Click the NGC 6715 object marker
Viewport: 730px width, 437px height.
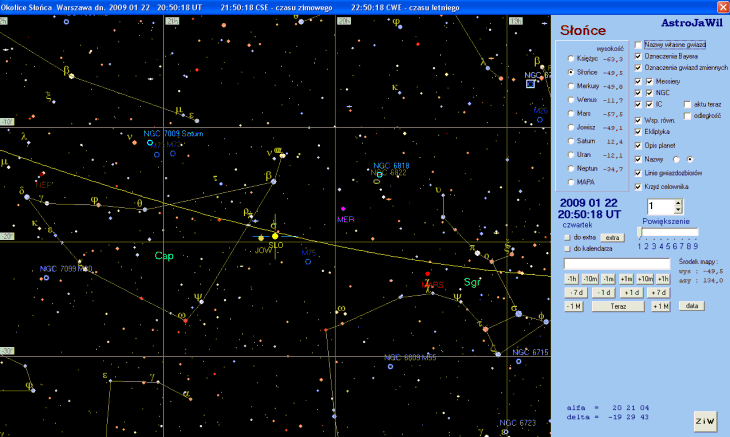519,361
